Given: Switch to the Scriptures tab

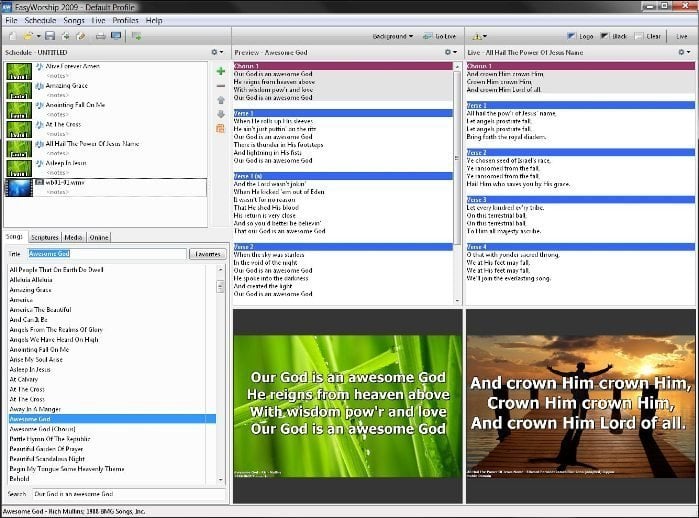Looking at the screenshot, I should [45, 238].
